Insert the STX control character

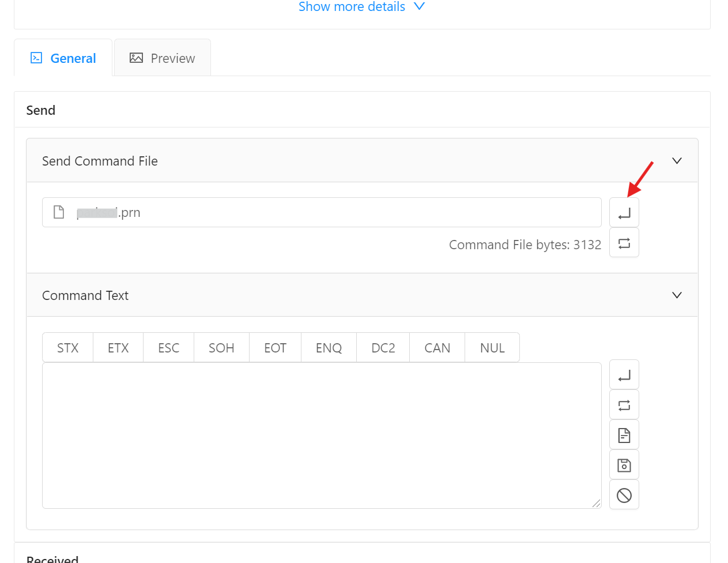(x=67, y=348)
